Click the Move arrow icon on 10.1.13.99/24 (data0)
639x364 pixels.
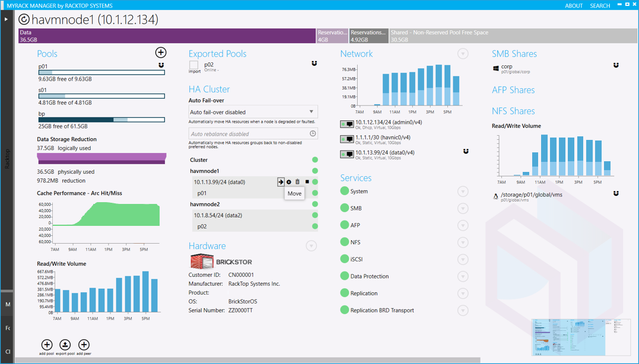click(x=281, y=182)
